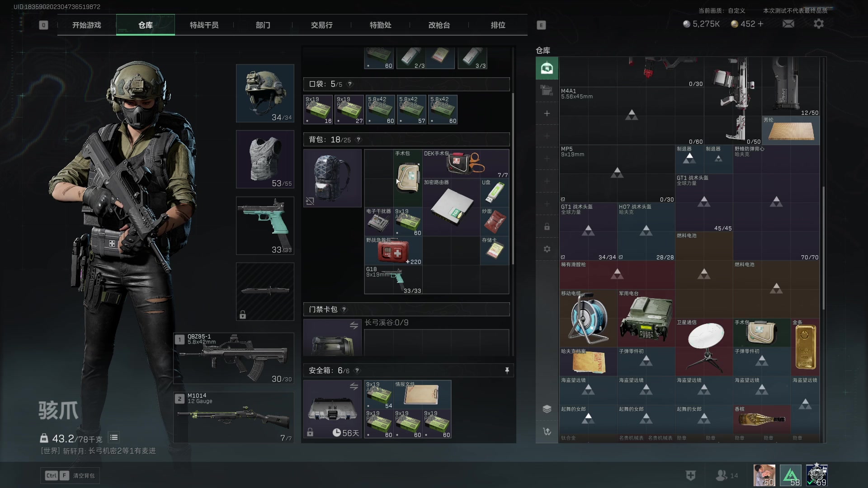Show pocket help question mark
Viewport: 868px width, 488px height.
click(350, 84)
